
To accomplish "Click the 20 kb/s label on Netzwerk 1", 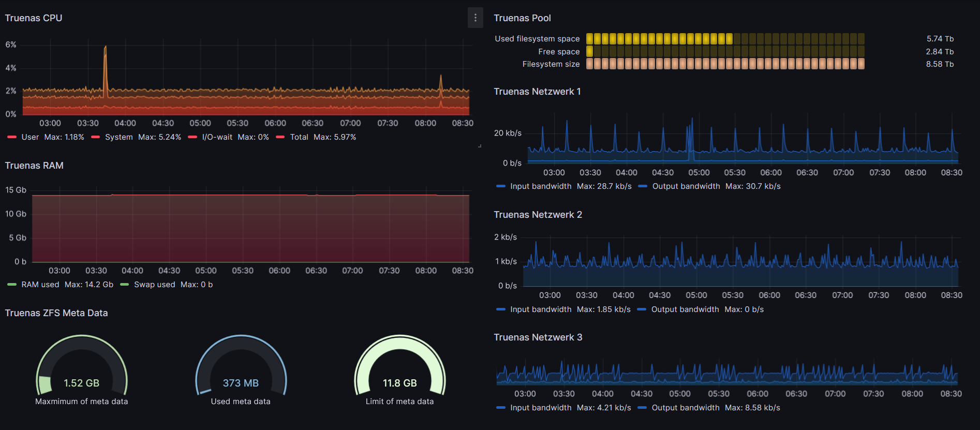I will [x=508, y=134].
